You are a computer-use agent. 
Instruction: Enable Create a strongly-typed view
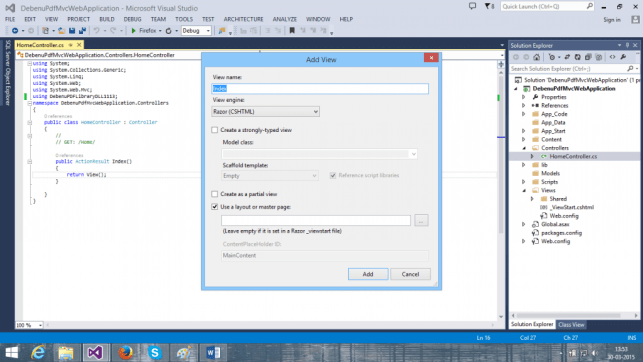pos(214,130)
